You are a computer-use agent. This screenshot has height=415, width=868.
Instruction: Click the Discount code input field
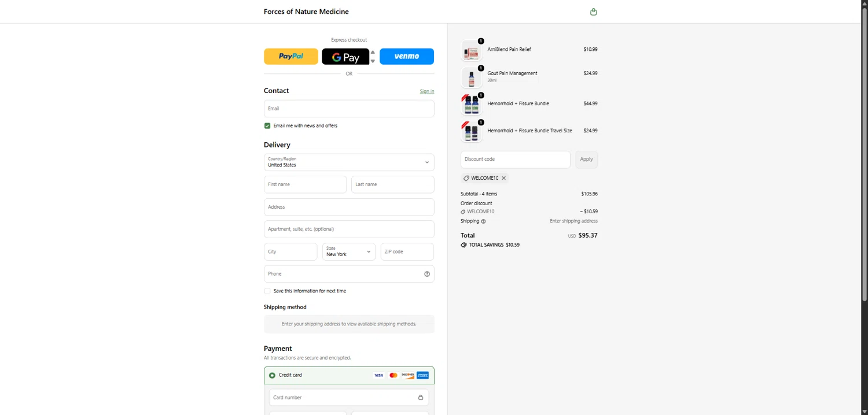(516, 160)
